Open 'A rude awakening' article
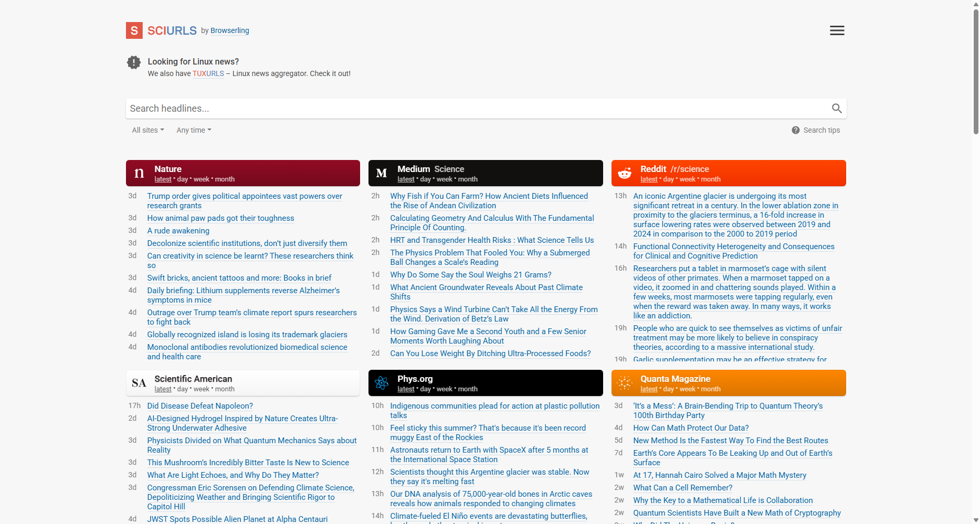Image resolution: width=980 pixels, height=524 pixels. [x=178, y=231]
